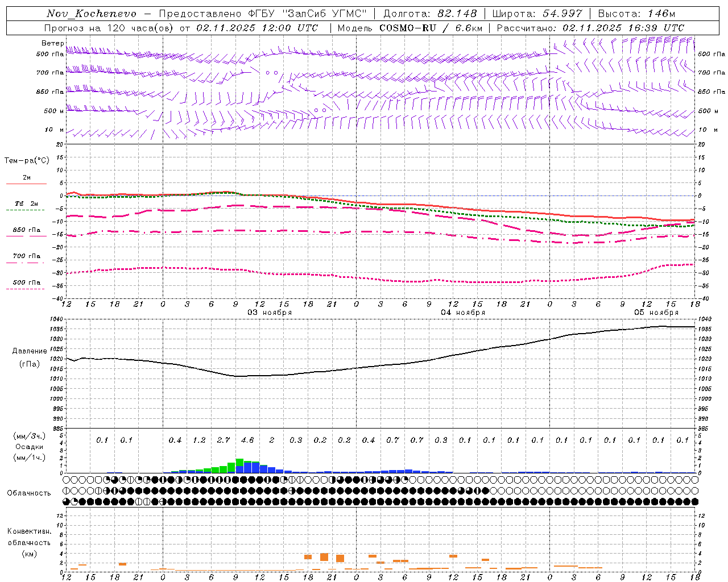Click the 2.7 precipitation value
The image size is (728, 582).
coord(224,440)
